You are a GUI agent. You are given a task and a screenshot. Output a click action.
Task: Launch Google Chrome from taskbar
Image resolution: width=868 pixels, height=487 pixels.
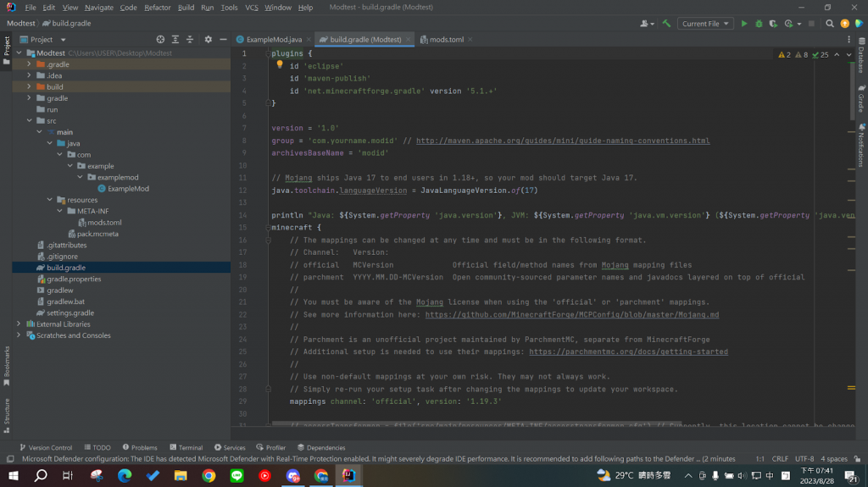tap(209, 475)
